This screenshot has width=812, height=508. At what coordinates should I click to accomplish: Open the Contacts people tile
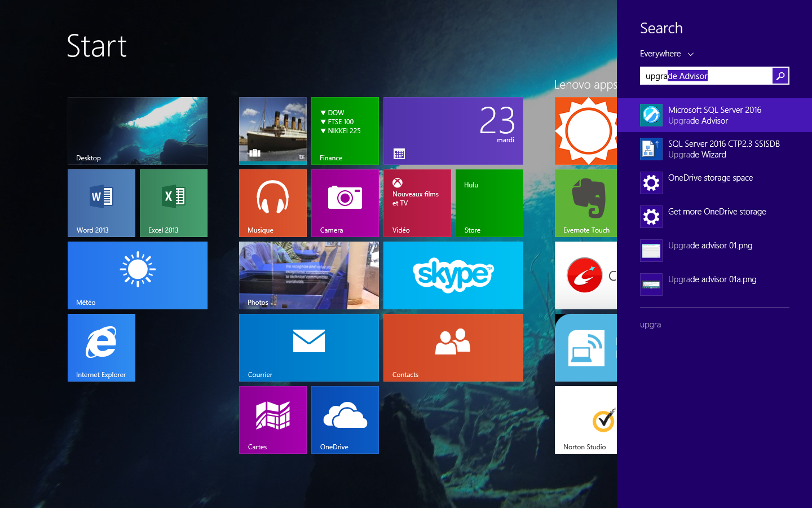453,348
